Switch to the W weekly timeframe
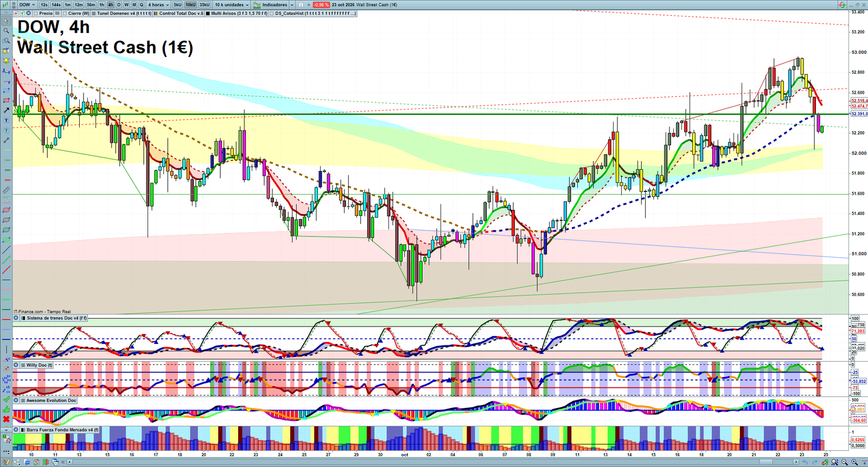This screenshot has width=868, height=467. pos(126,5)
